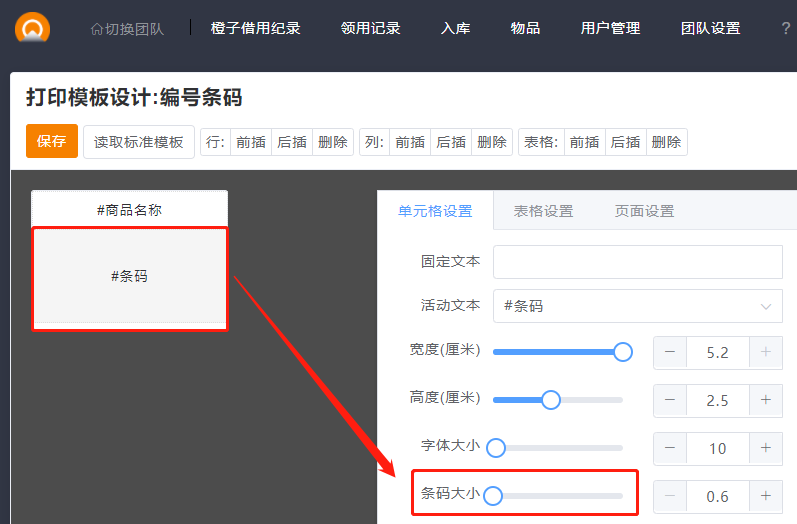
Task: Click the 条码大小 slider handle
Action: click(493, 495)
